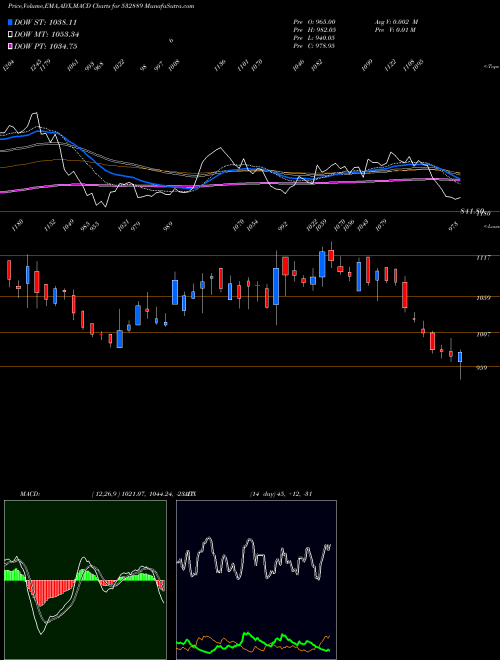Select the 'DOW PT: 1034.75' label
The width and height of the screenshot is (500, 660).
(45, 46)
